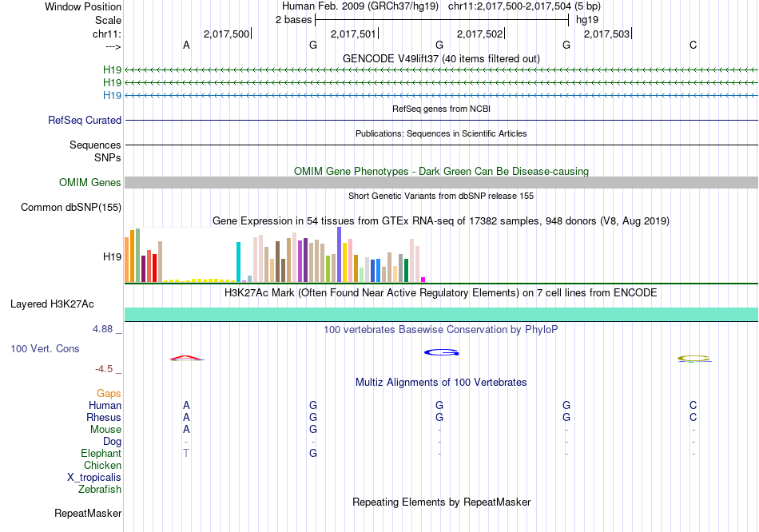Click the Common dbSNP(155) label

click(x=70, y=207)
